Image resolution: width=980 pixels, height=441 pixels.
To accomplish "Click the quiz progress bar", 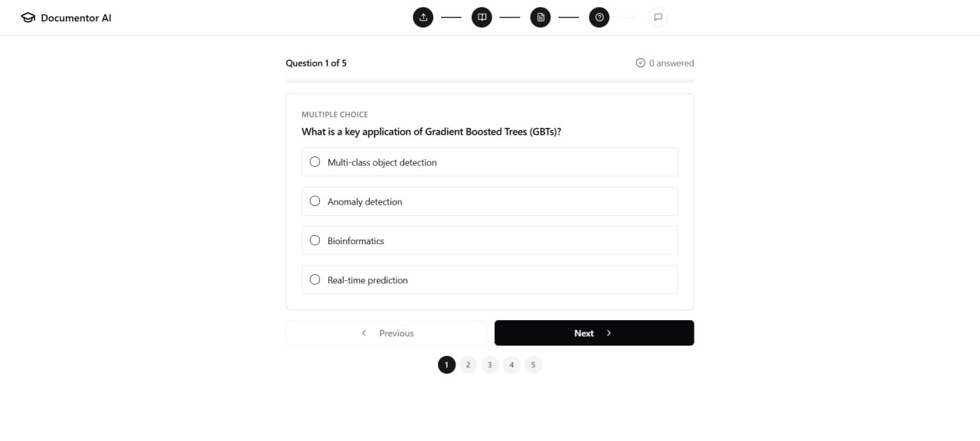I will (490, 80).
